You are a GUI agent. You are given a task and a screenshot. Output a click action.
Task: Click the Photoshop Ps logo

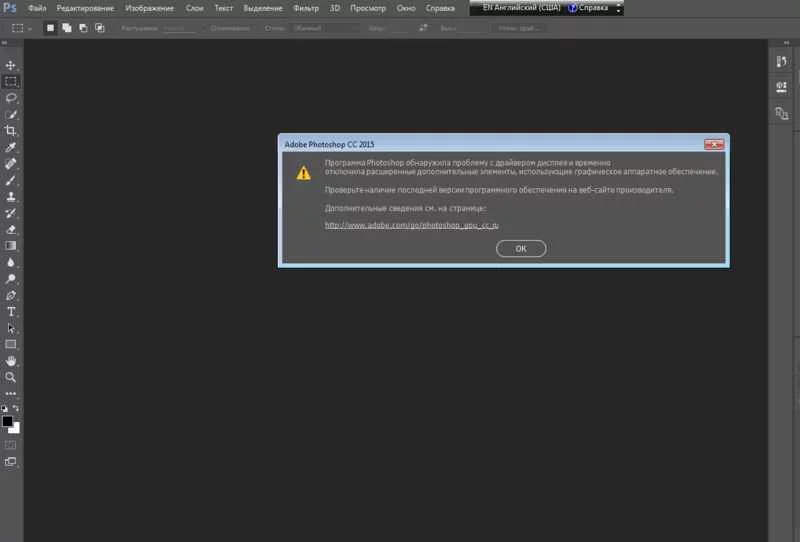[10, 8]
